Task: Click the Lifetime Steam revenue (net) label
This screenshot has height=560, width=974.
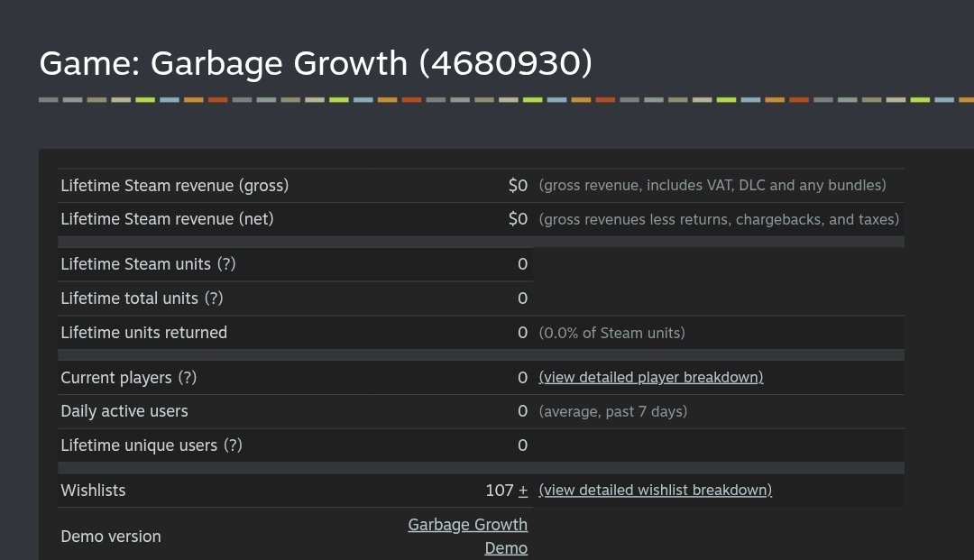Action: point(167,219)
